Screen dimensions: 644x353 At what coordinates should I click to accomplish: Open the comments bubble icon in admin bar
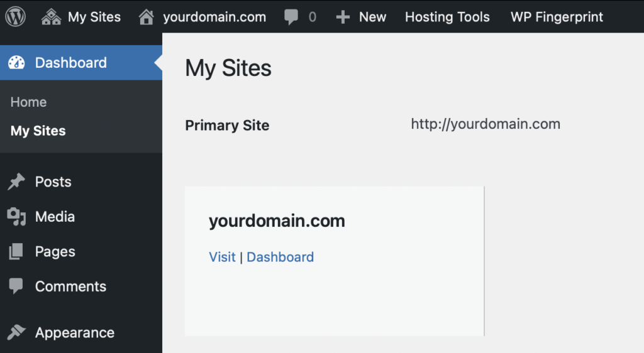291,17
